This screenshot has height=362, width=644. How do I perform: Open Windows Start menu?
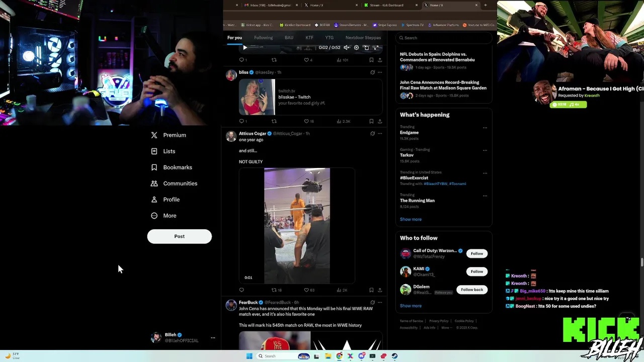[x=249, y=356]
